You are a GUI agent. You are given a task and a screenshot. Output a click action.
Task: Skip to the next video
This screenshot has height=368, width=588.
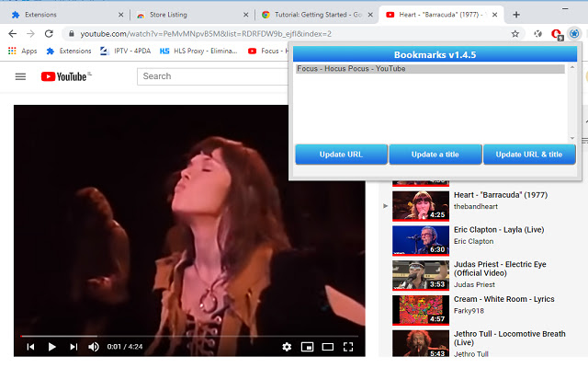[x=73, y=347]
